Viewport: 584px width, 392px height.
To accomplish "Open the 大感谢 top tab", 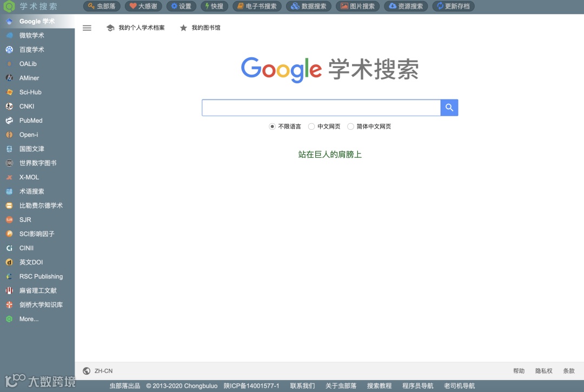I will (143, 6).
